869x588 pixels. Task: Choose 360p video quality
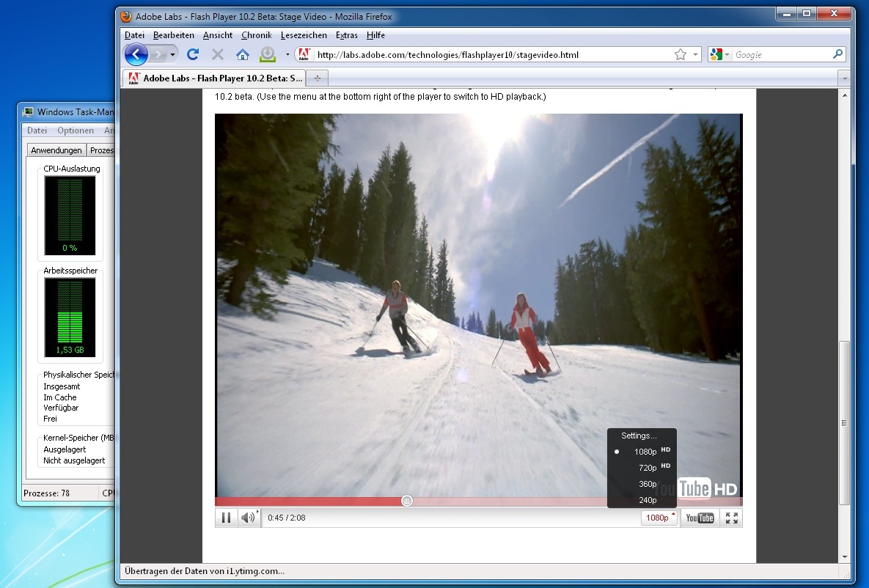click(647, 484)
